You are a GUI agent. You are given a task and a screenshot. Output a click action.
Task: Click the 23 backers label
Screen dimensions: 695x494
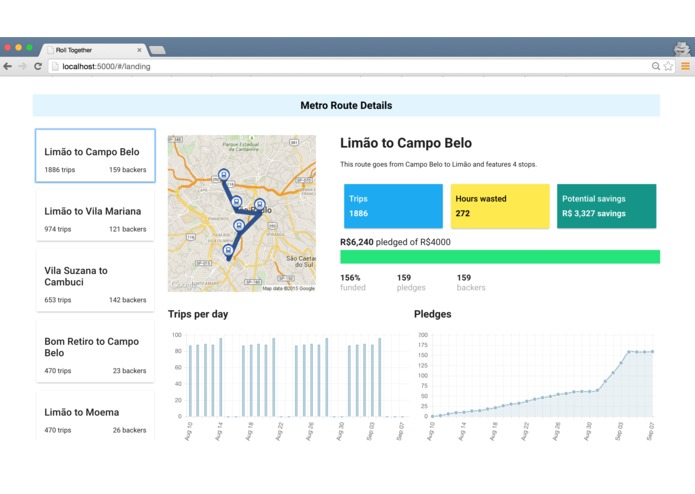[x=129, y=371]
